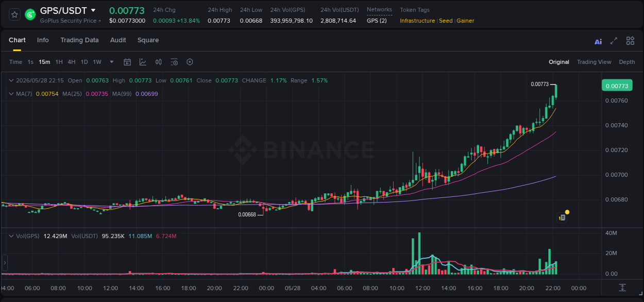This screenshot has width=644, height=302.
Task: Click the Infrastructure token tag
Action: click(417, 21)
